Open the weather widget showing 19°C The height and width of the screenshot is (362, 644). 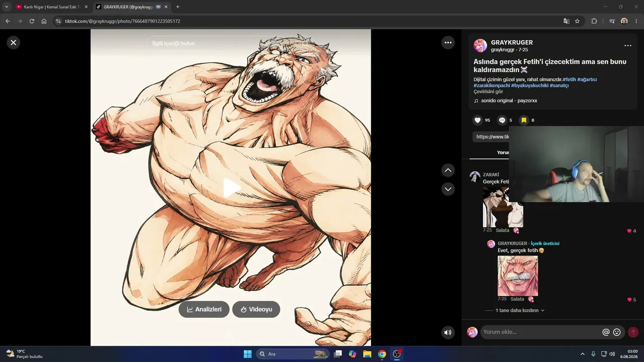click(24, 354)
